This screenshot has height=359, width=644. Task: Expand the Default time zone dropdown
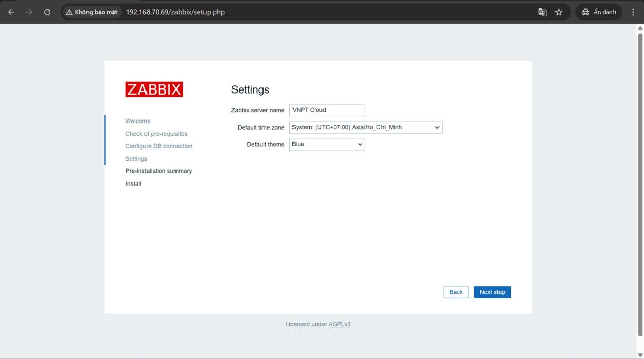click(x=365, y=127)
